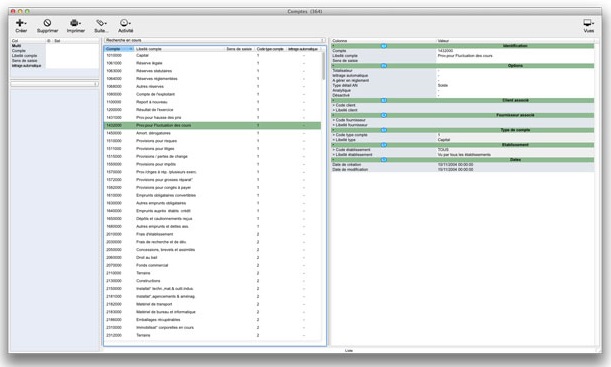Select the Provisions pour impôts row

point(213,164)
